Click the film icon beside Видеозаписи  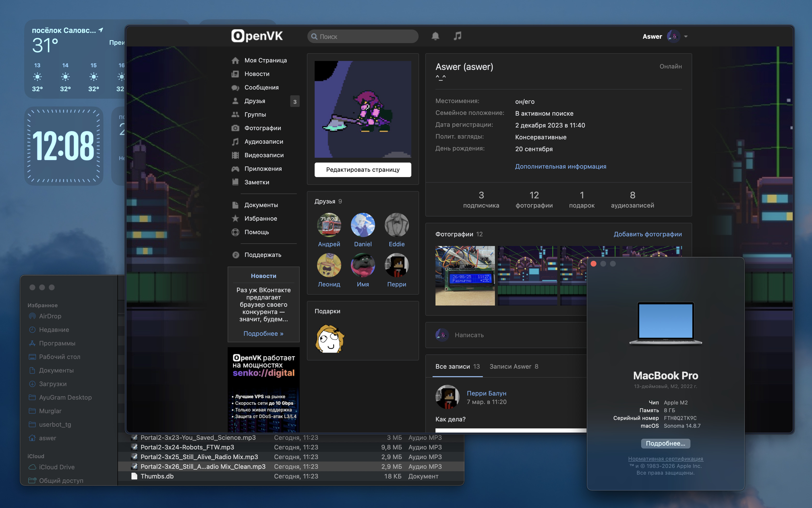click(235, 155)
